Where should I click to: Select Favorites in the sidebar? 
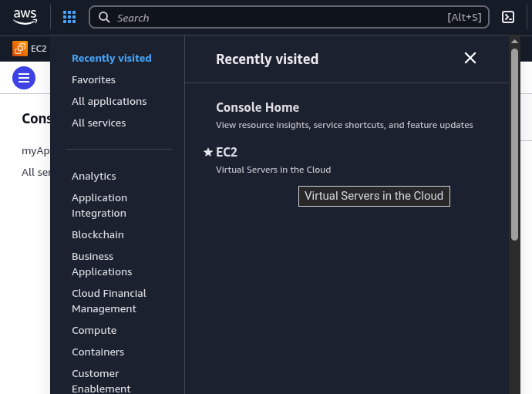coord(93,79)
